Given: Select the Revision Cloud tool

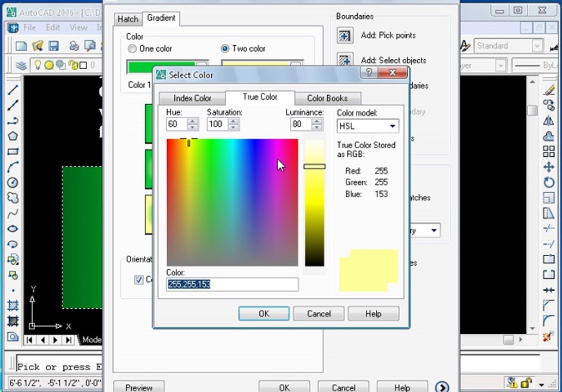Looking at the screenshot, I should pos(13,198).
